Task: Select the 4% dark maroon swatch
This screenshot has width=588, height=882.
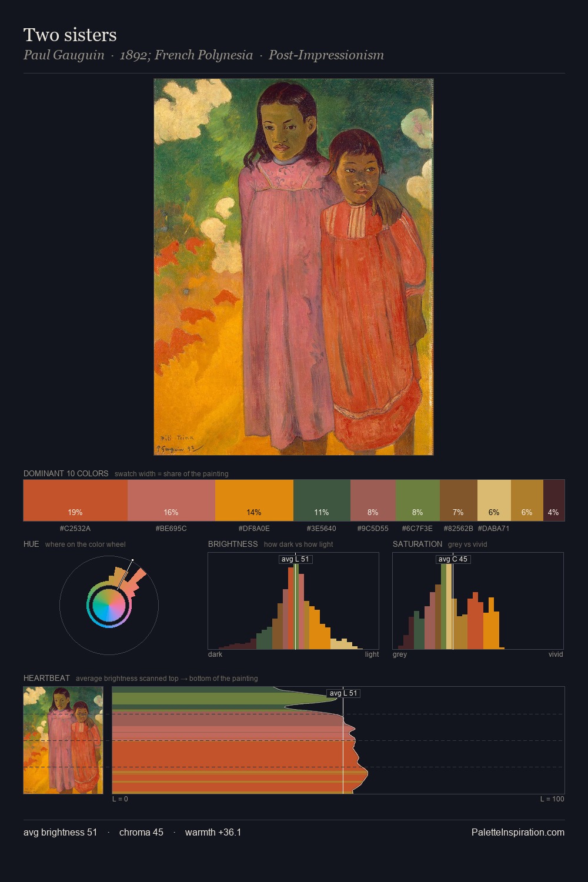Action: [554, 500]
